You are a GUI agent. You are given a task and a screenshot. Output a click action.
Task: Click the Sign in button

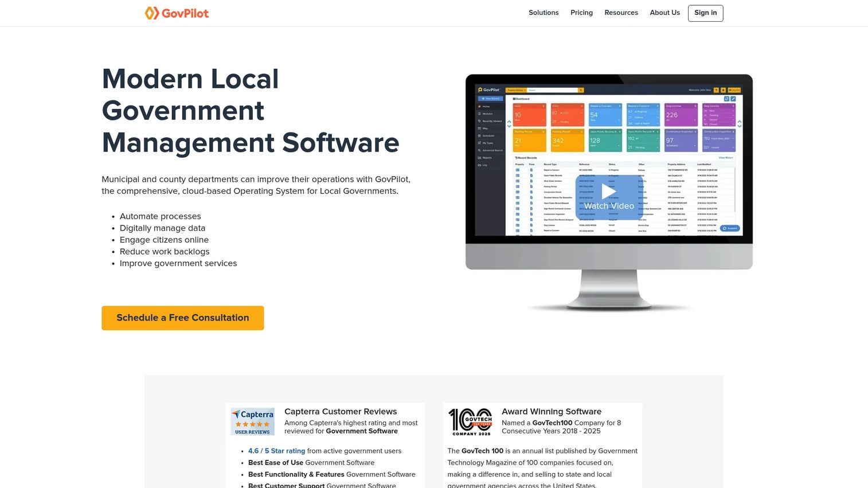tap(705, 13)
